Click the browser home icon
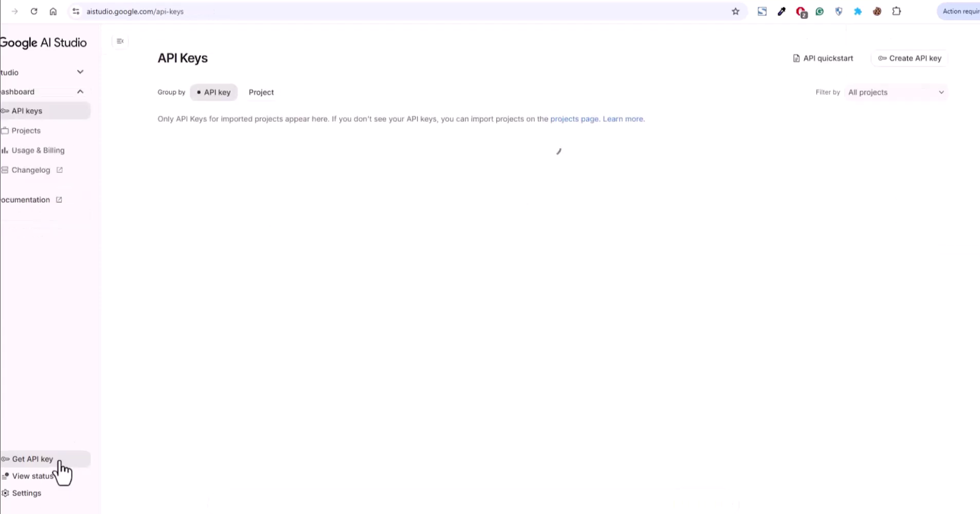The height and width of the screenshot is (514, 980). 53,12
